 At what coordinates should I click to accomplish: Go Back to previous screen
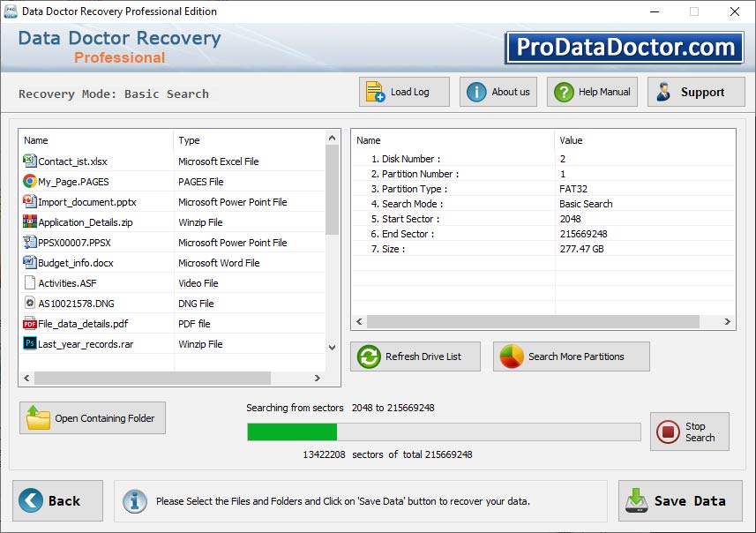point(56,500)
